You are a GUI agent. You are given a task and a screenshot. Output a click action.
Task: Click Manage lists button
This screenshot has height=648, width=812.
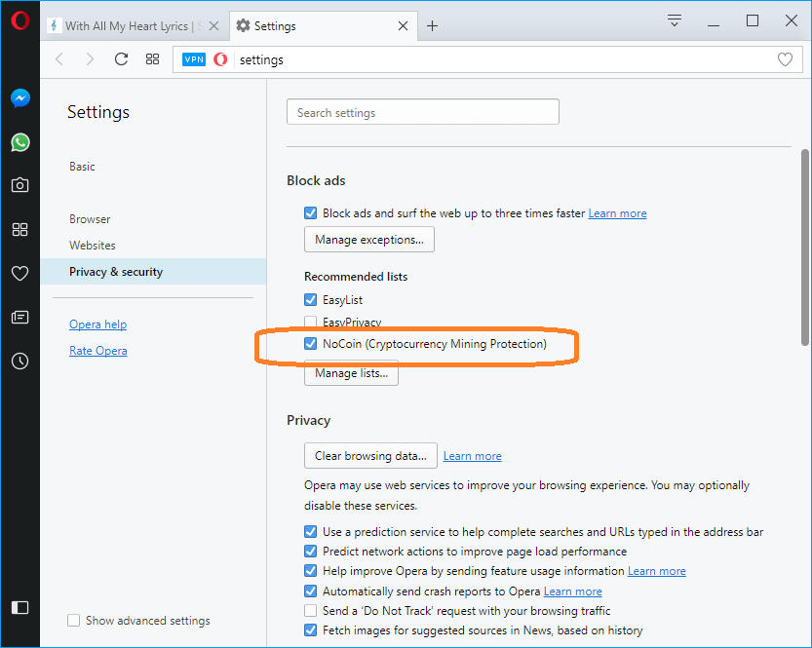[351, 373]
